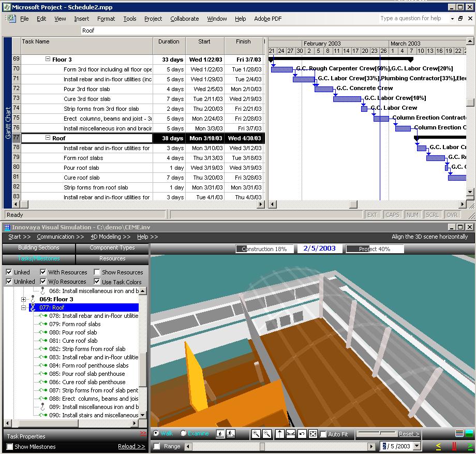This screenshot has height=454, width=476.
Task: Check Show Milestones option
Action: pyautogui.click(x=10, y=447)
